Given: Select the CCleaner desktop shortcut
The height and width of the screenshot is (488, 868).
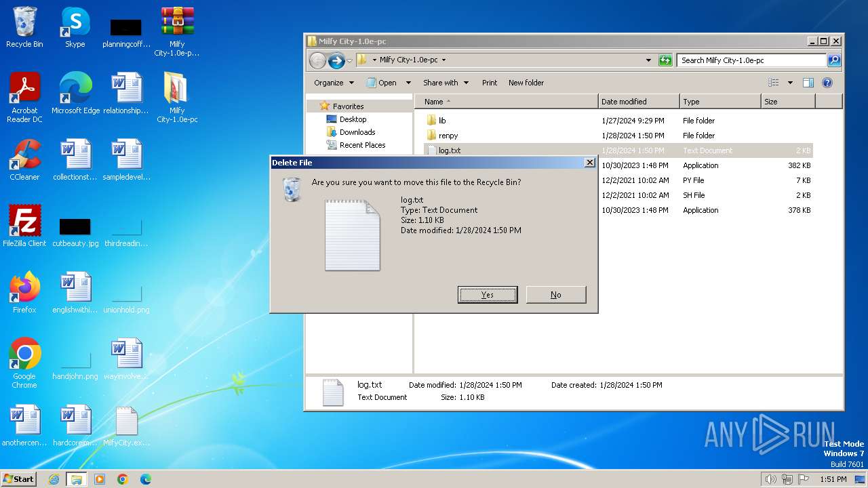Looking at the screenshot, I should (24, 160).
